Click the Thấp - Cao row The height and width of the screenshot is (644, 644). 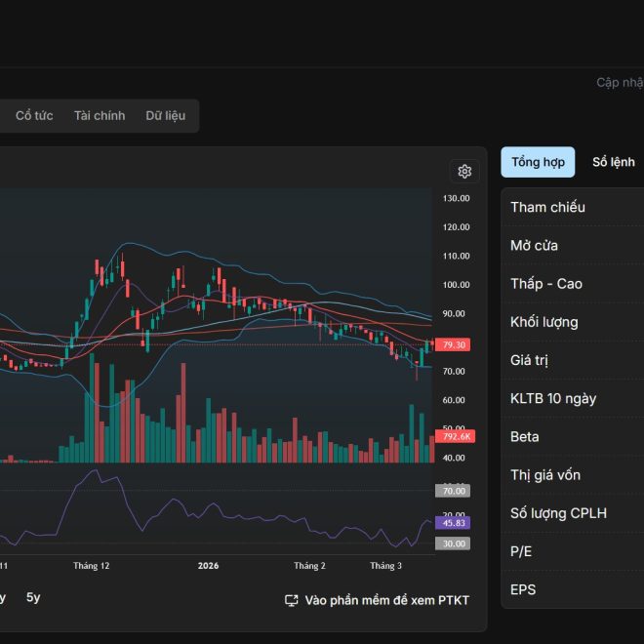pyautogui.click(x=574, y=284)
